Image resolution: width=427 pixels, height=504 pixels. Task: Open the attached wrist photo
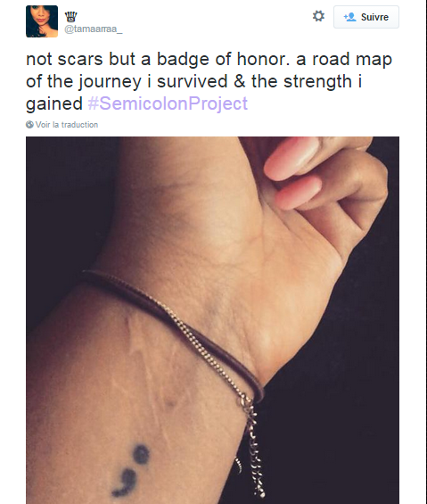tap(212, 320)
